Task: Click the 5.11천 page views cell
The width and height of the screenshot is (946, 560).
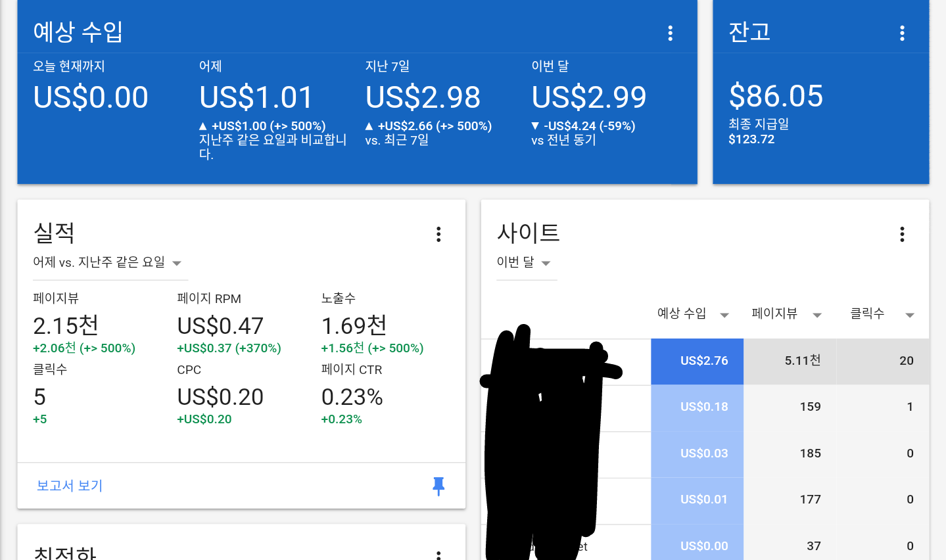Action: (x=802, y=361)
